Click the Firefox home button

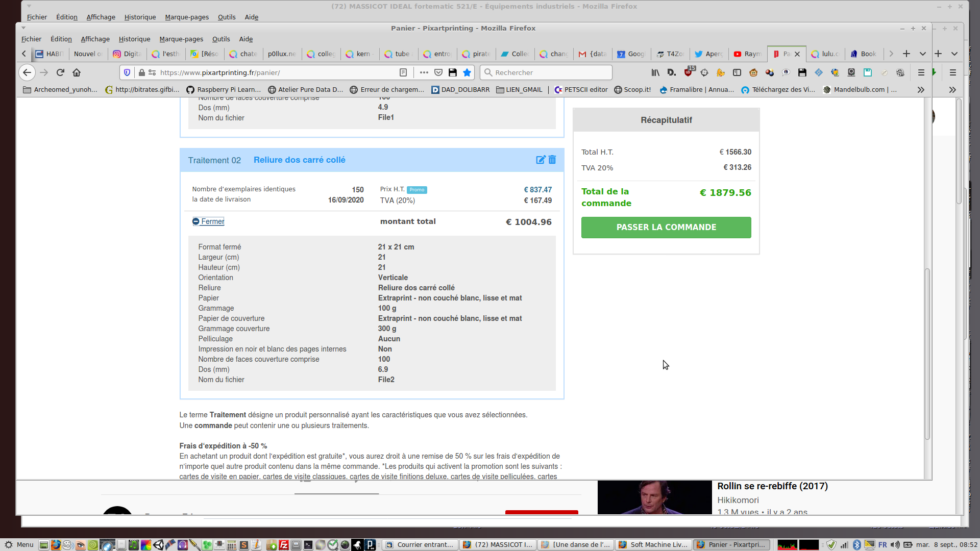[x=77, y=72]
